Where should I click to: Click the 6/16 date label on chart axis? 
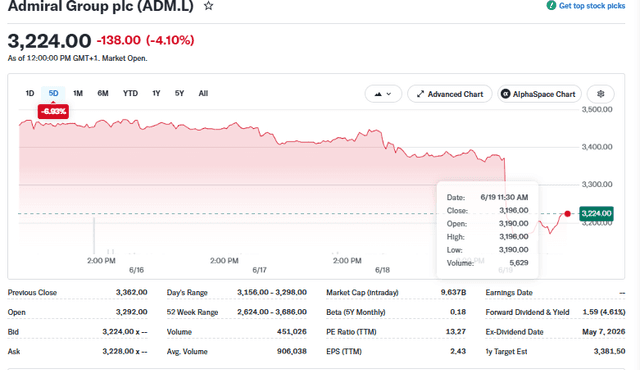coord(136,270)
